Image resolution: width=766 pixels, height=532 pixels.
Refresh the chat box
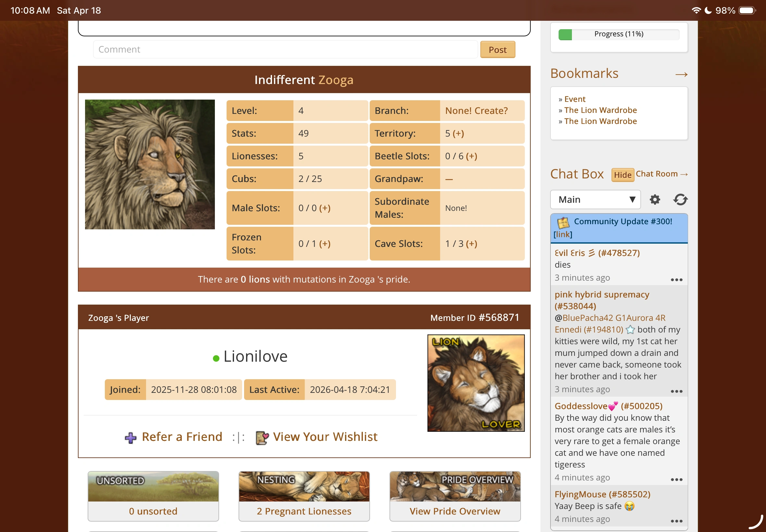click(680, 200)
